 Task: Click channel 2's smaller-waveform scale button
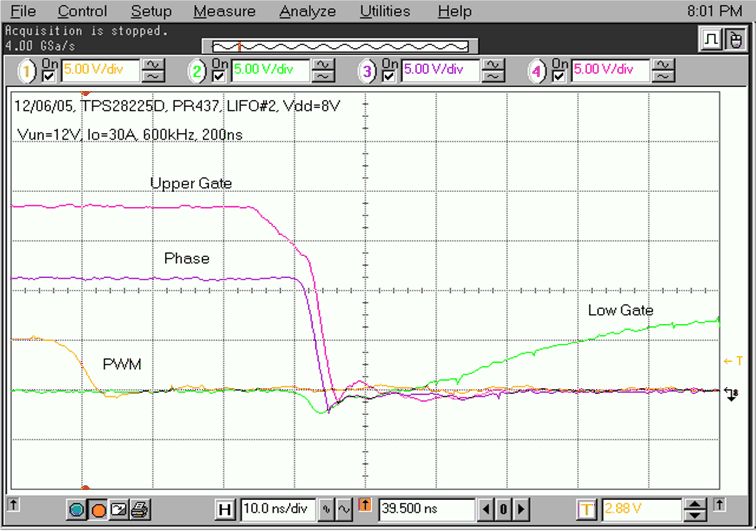click(x=323, y=76)
